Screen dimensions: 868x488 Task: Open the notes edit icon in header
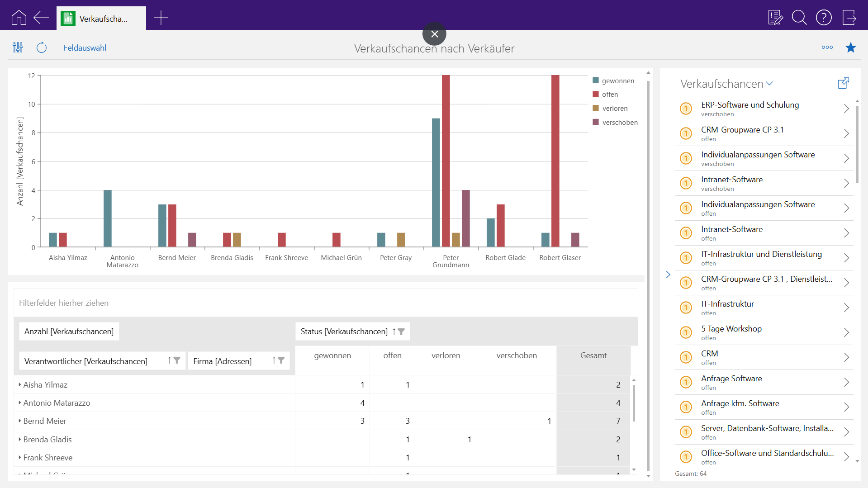(x=776, y=18)
